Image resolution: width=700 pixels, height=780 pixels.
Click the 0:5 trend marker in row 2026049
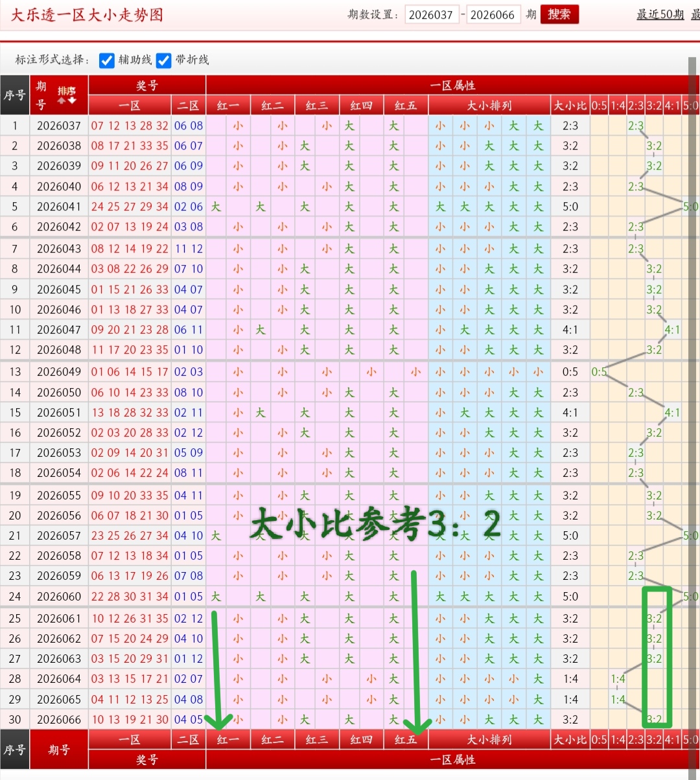pos(600,372)
